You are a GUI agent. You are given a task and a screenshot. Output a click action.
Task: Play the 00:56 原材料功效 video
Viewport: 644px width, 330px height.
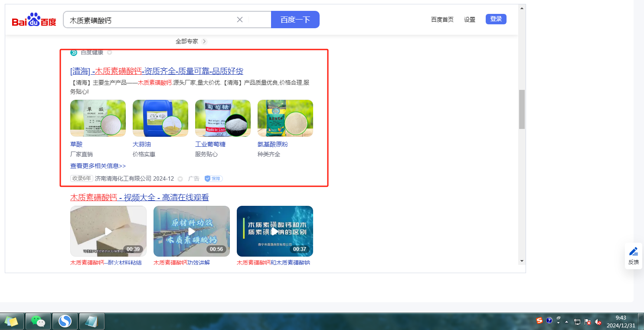[x=192, y=231]
